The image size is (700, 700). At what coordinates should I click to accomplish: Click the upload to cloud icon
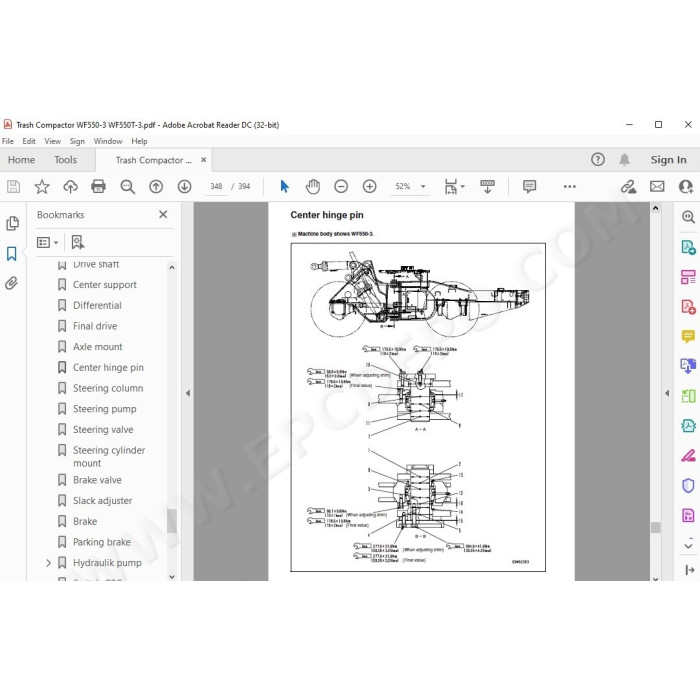[x=70, y=186]
